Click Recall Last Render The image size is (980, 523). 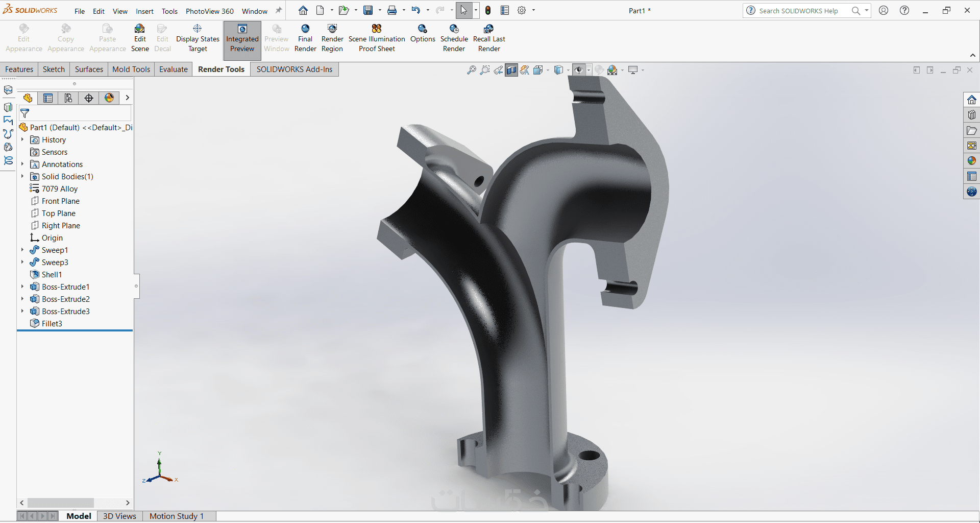coord(489,38)
